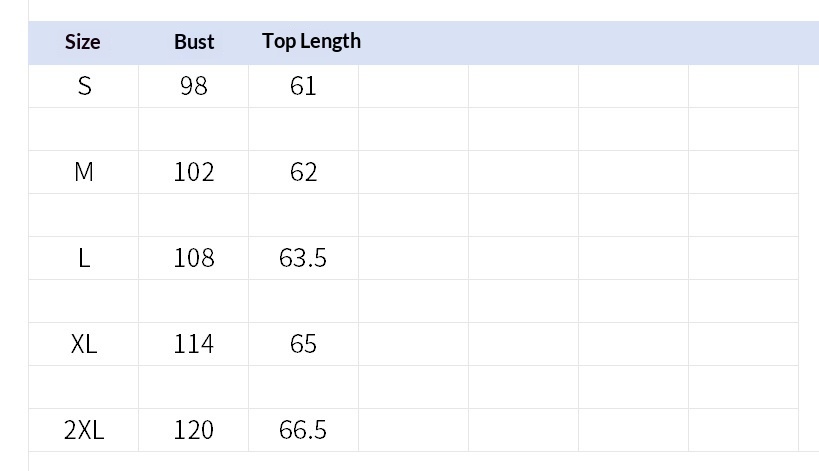Select the 2XL size cell

tap(84, 430)
